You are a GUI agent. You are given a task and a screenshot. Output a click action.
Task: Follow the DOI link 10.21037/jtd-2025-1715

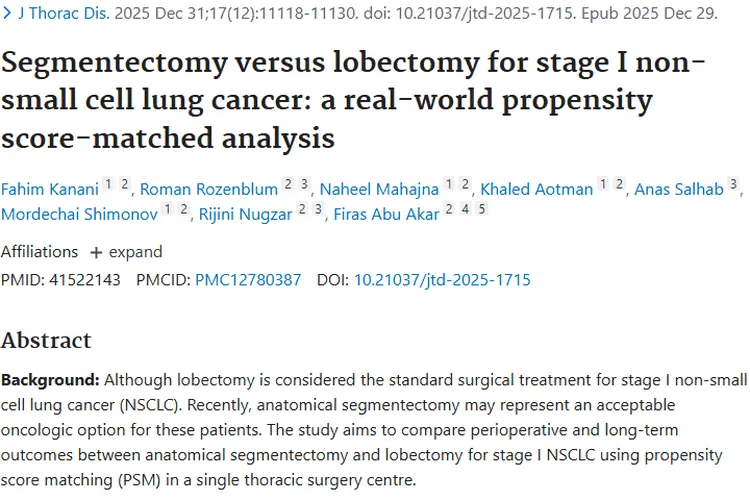pyautogui.click(x=442, y=280)
